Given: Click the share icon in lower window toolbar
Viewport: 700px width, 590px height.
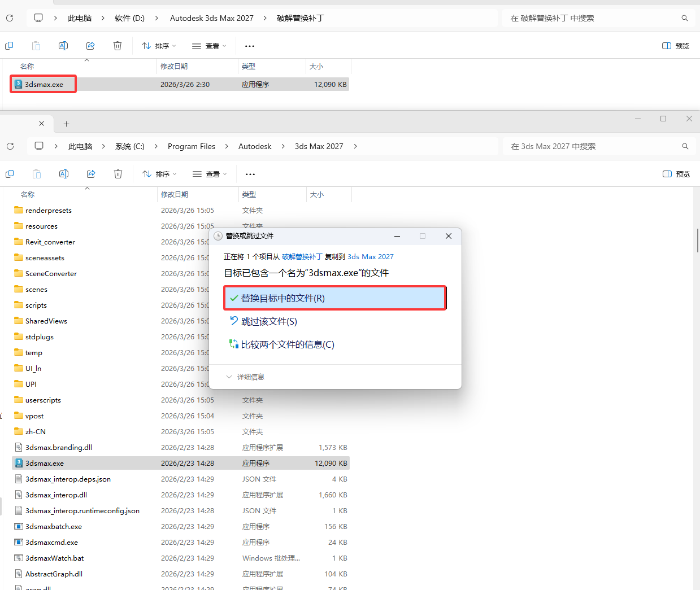Looking at the screenshot, I should coord(91,174).
